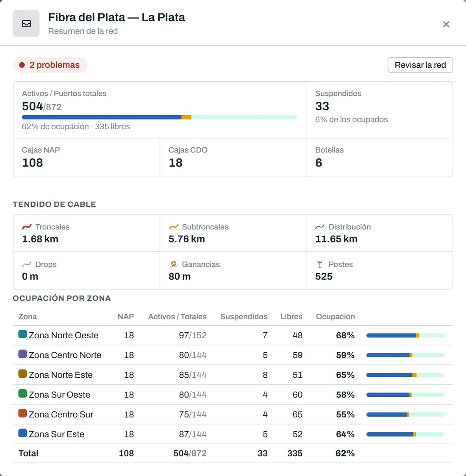Select the Zona Sur Oeste row name
The image size is (466, 476).
coord(59,395)
